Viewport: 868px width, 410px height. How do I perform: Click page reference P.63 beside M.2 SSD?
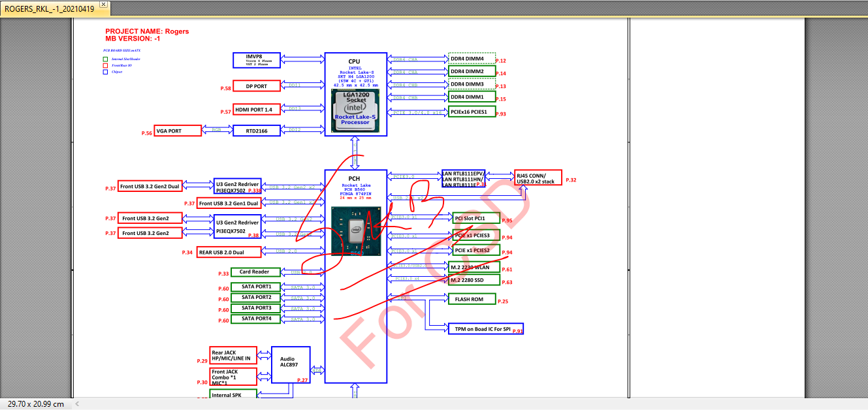pyautogui.click(x=507, y=283)
